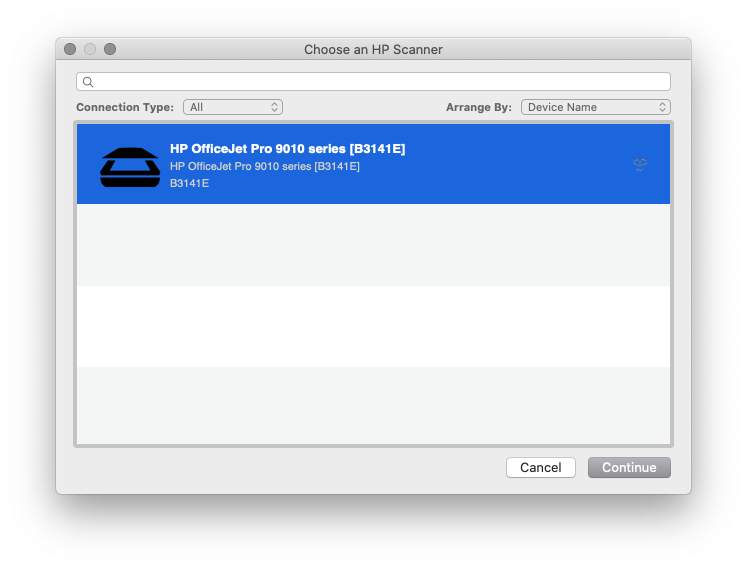Click the Cancel button
The image size is (747, 568).
(541, 467)
